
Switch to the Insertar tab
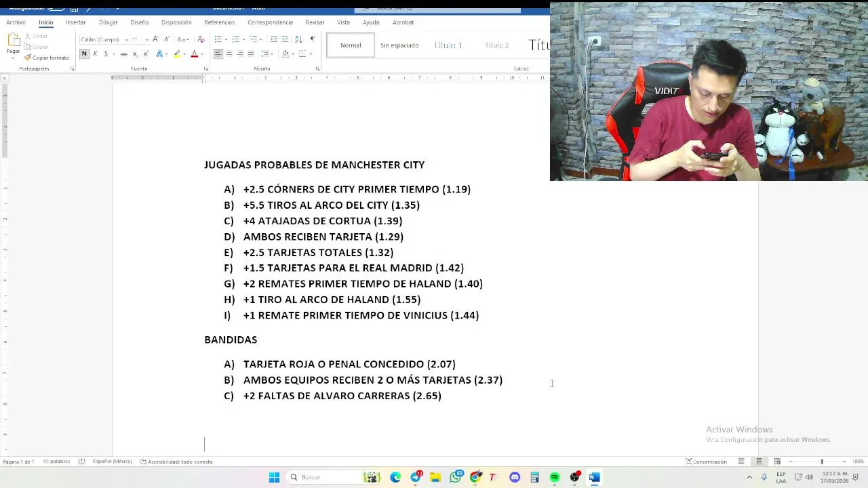click(x=76, y=22)
